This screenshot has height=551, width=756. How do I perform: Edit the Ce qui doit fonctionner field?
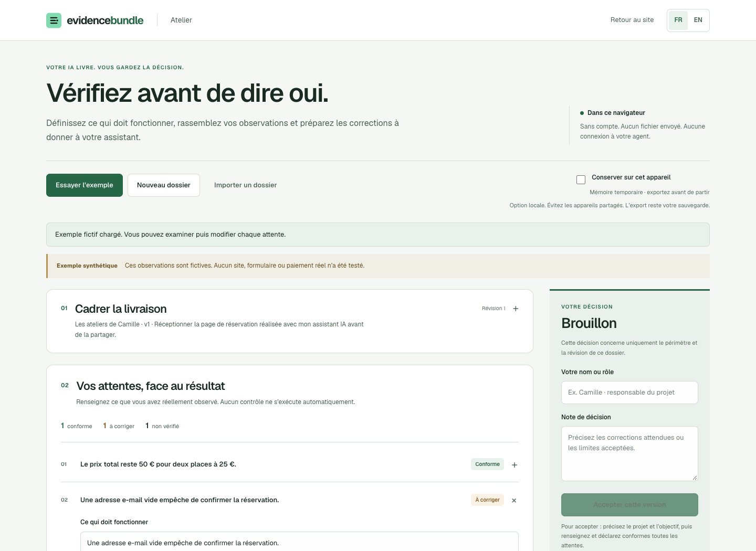(299, 542)
